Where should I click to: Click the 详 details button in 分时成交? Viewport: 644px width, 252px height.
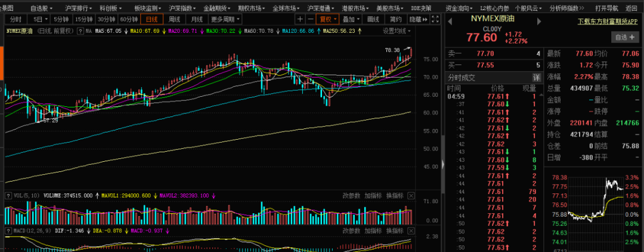536,78
